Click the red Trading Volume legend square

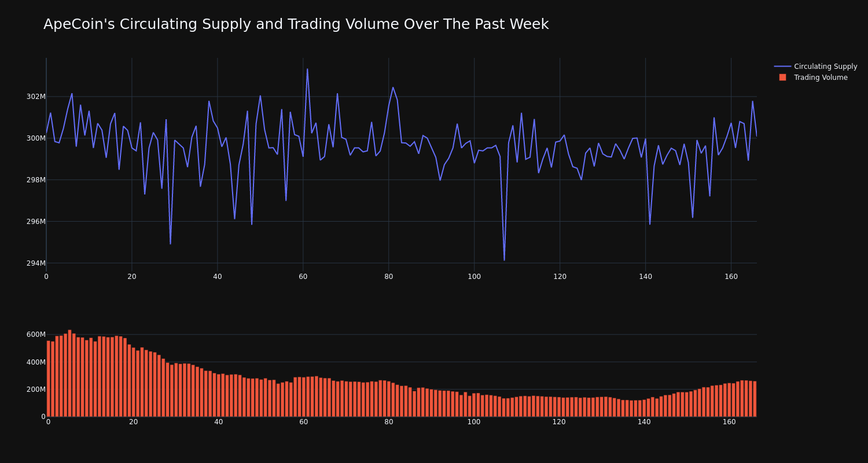pyautogui.click(x=782, y=78)
